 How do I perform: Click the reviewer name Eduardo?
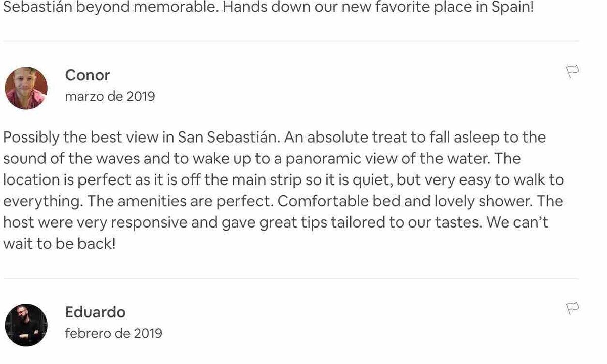pos(95,312)
